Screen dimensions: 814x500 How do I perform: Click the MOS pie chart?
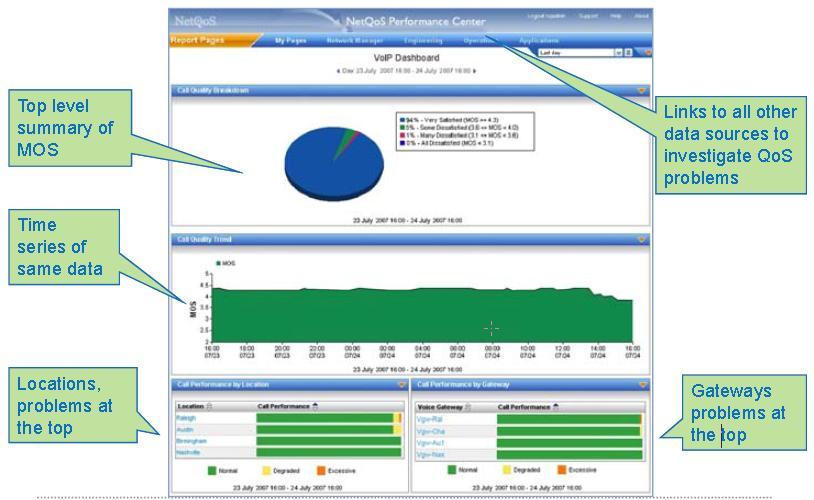pyautogui.click(x=334, y=164)
